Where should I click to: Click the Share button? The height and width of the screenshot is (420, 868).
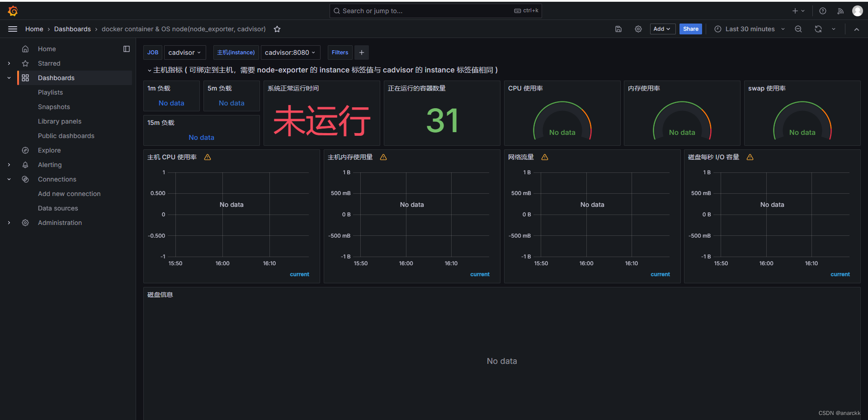(x=691, y=29)
